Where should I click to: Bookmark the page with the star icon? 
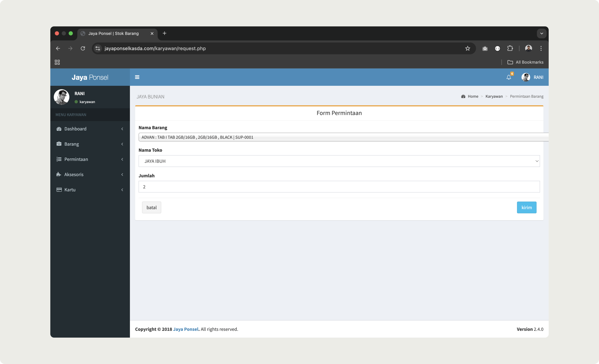click(x=468, y=48)
